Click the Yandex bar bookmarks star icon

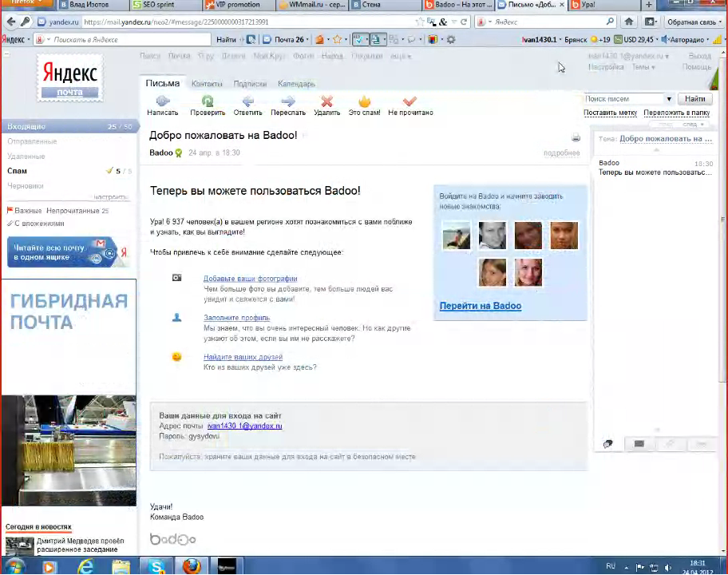pos(338,39)
